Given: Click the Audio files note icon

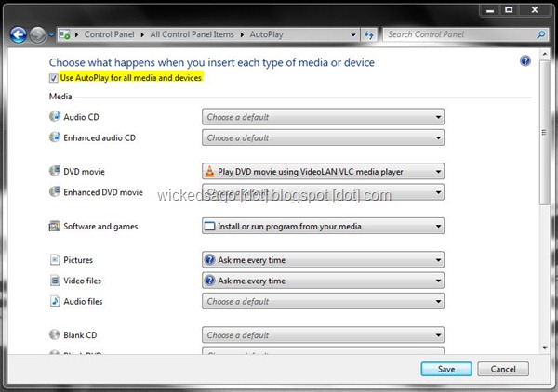Looking at the screenshot, I should 55,301.
